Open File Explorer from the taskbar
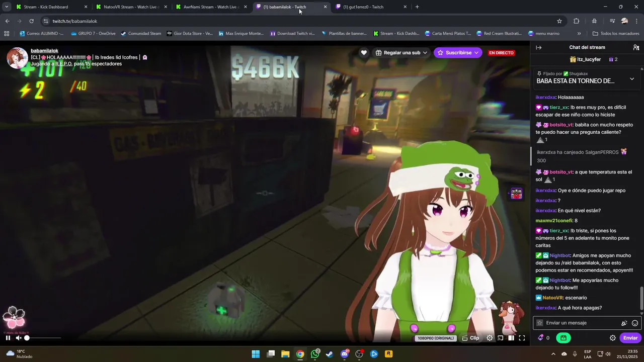644x362 pixels. [x=285, y=354]
